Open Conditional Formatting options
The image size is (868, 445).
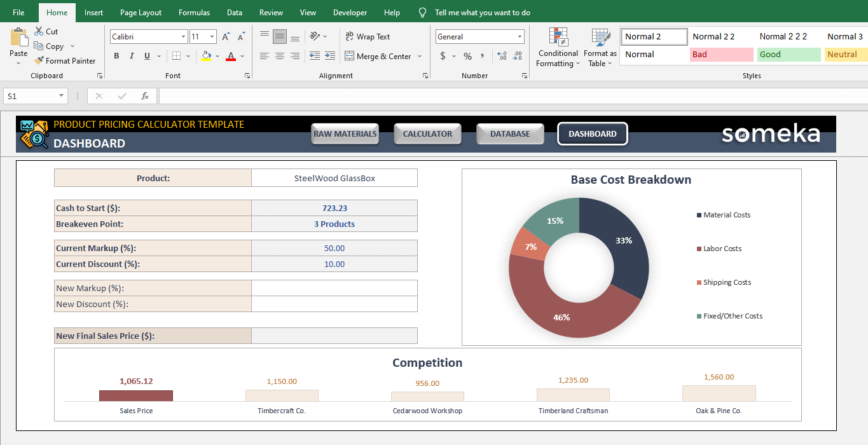(558, 48)
